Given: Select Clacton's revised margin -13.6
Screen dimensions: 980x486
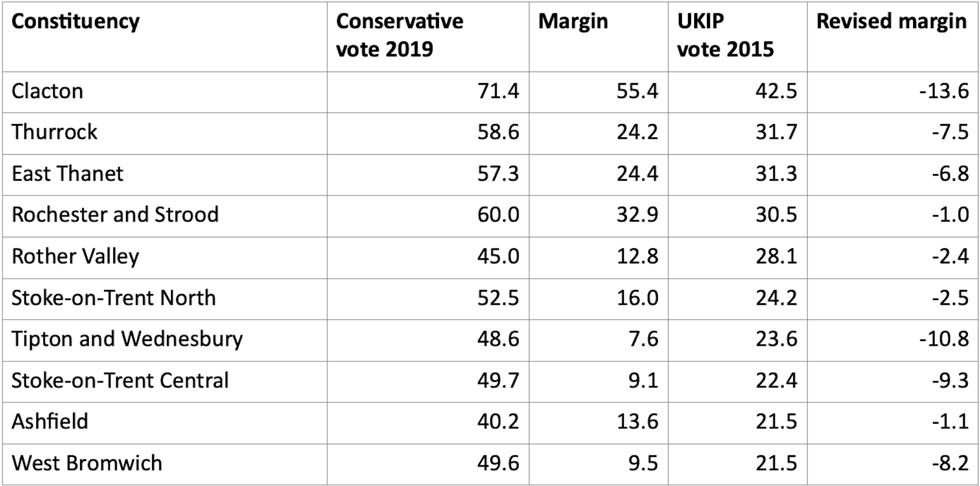Looking at the screenshot, I should 944,91.
